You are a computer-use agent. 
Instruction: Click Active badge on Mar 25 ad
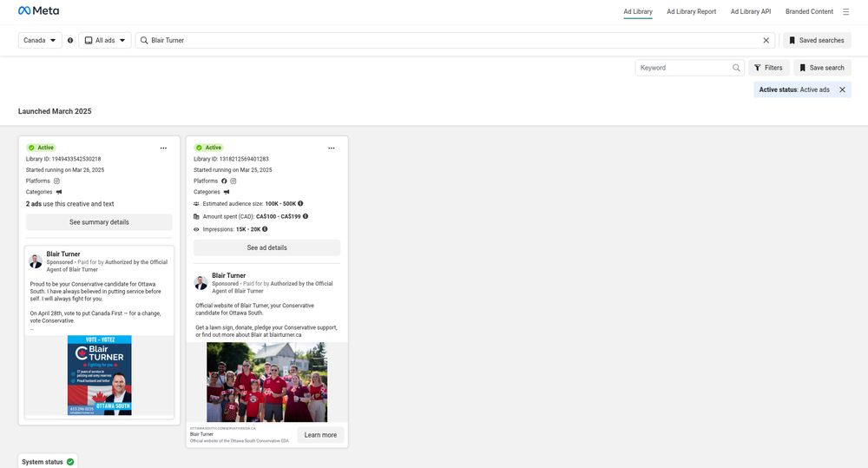(208, 148)
